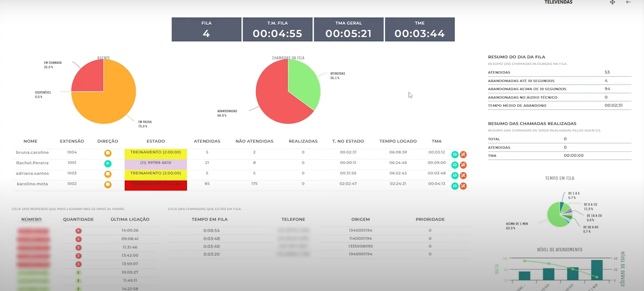
Task: Click the TEMPO EM FILA column header in queue list
Action: click(x=210, y=219)
